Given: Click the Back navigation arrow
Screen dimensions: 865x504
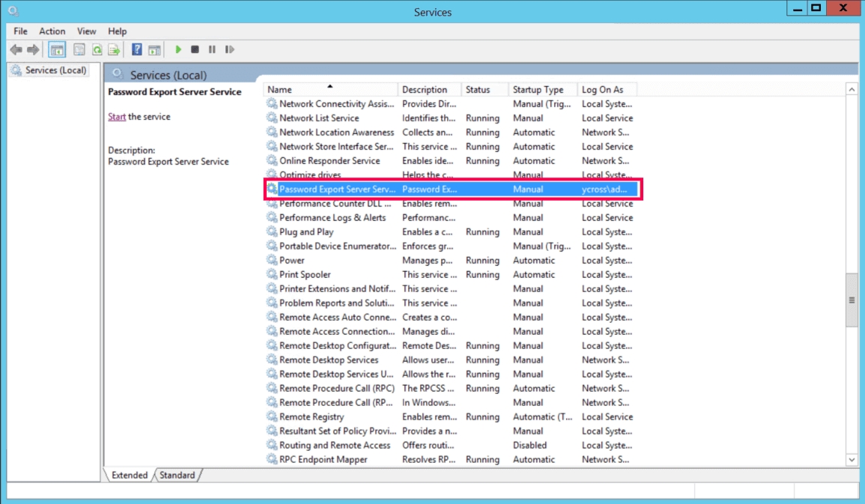Looking at the screenshot, I should coord(16,49).
